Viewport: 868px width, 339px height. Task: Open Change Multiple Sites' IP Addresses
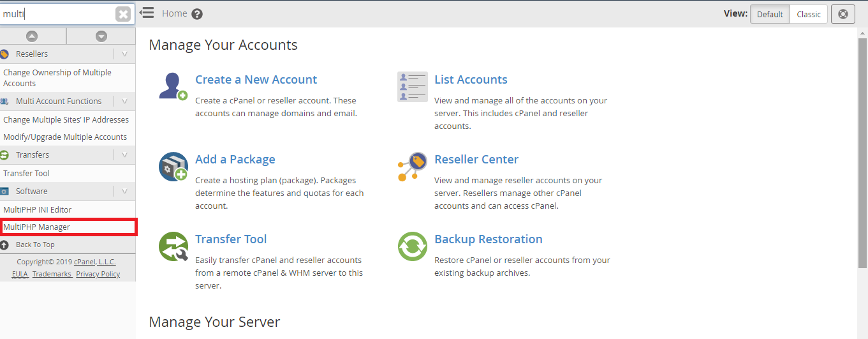[66, 119]
